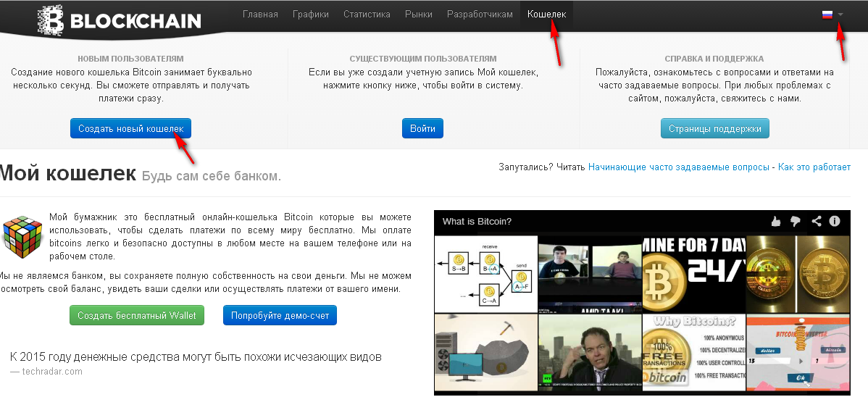The height and width of the screenshot is (397, 868).
Task: Like the video with thumbs up icon
Action: [x=775, y=222]
